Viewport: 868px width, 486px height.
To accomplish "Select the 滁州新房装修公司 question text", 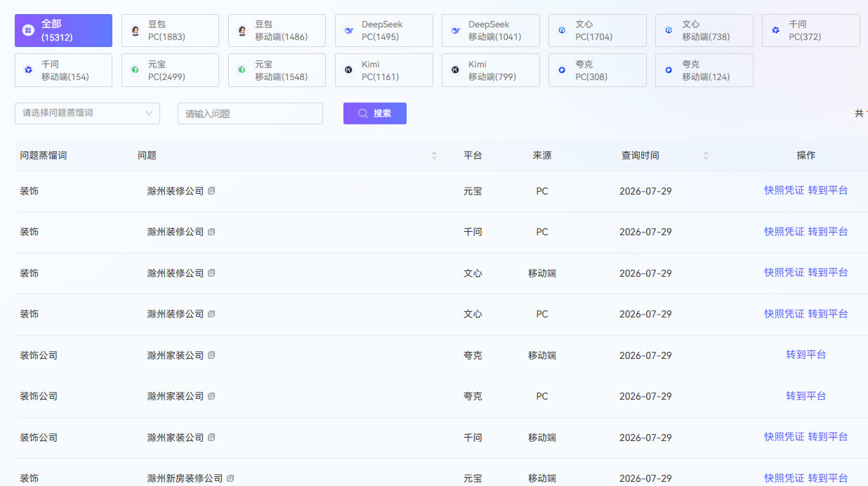I will point(185,478).
